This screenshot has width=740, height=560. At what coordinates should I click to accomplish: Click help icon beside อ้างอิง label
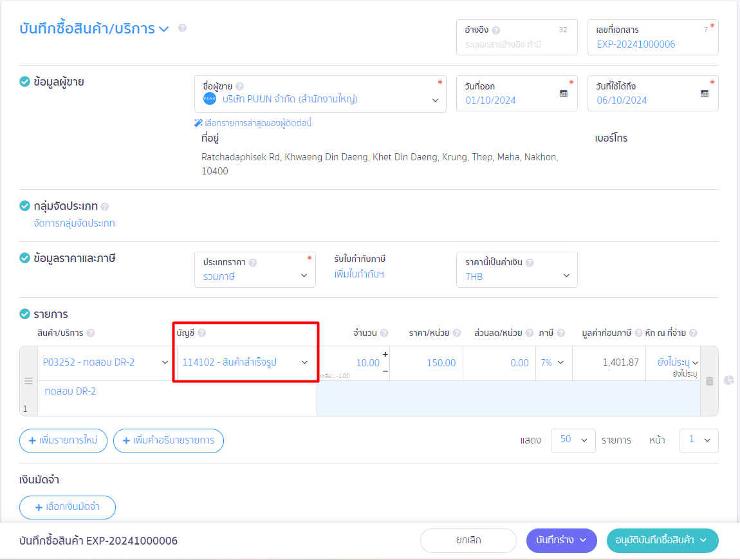click(495, 30)
